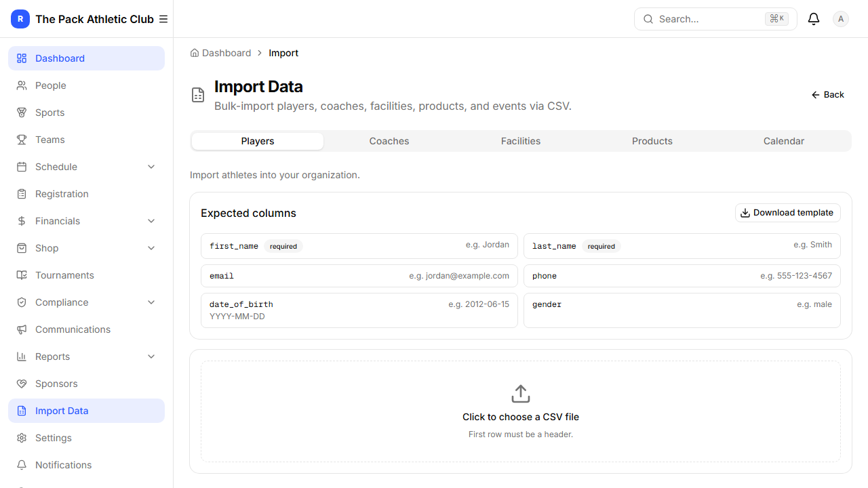The height and width of the screenshot is (488, 868).
Task: Click the Tournaments icon in sidebar
Action: pyautogui.click(x=22, y=275)
